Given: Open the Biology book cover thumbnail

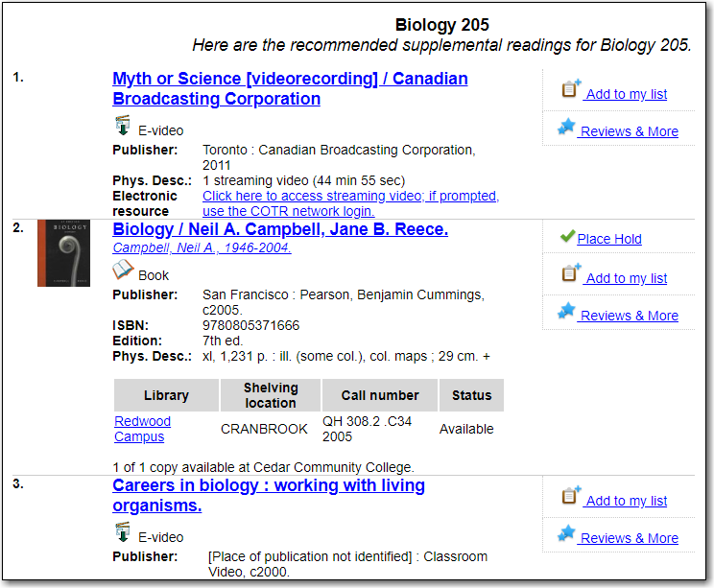Looking at the screenshot, I should point(63,253).
